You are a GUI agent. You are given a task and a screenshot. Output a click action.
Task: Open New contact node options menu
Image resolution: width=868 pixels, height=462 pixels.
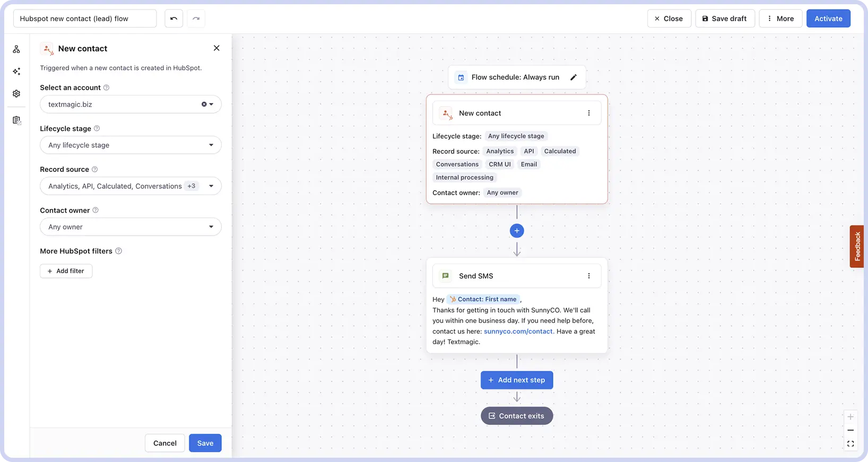pos(588,113)
